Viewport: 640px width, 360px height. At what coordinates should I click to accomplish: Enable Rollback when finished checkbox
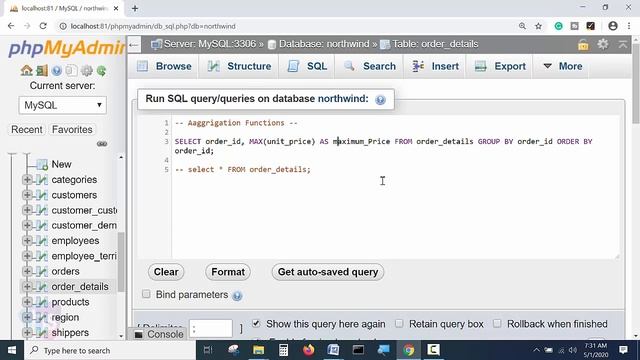coord(497,323)
